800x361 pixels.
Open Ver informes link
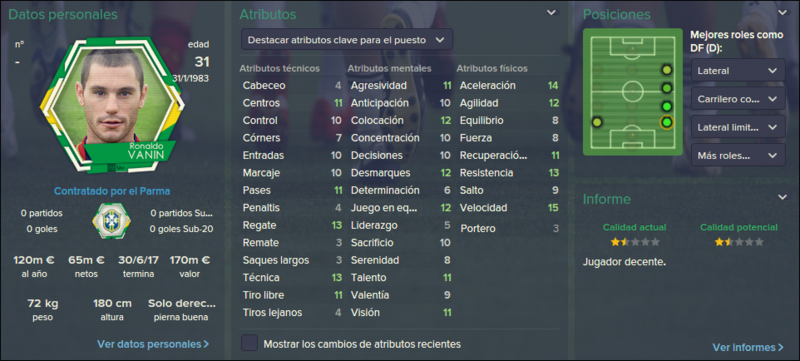pyautogui.click(x=748, y=347)
